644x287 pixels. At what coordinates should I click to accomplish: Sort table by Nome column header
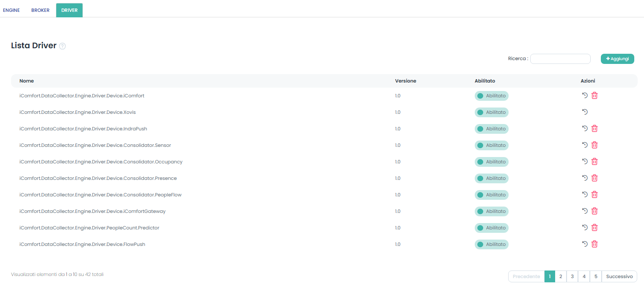(27, 81)
